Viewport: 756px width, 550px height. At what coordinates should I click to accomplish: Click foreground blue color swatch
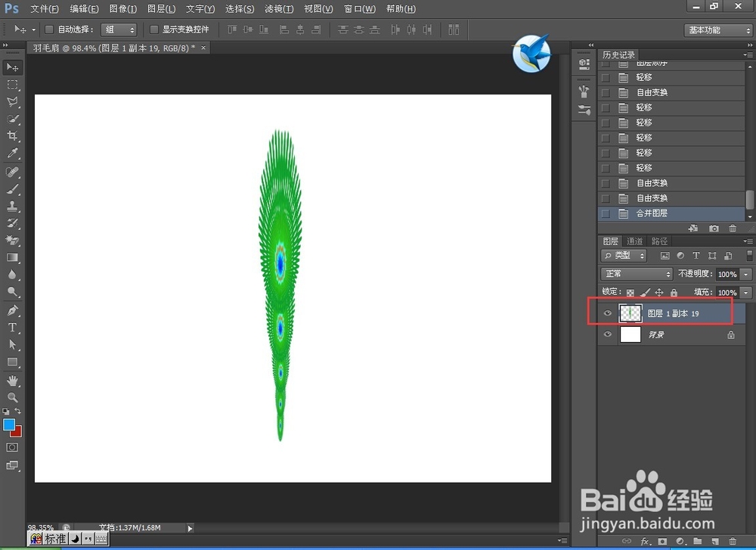coord(8,424)
